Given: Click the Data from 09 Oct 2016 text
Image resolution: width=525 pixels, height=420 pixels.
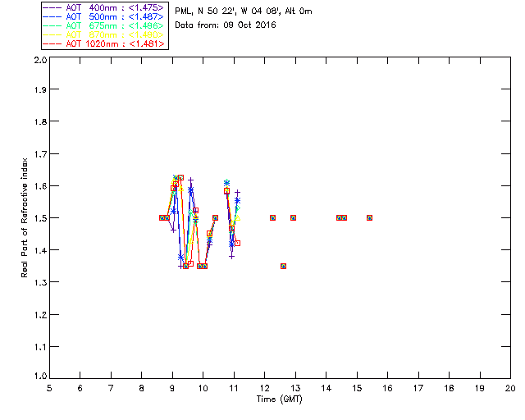Looking at the screenshot, I should click(226, 25).
